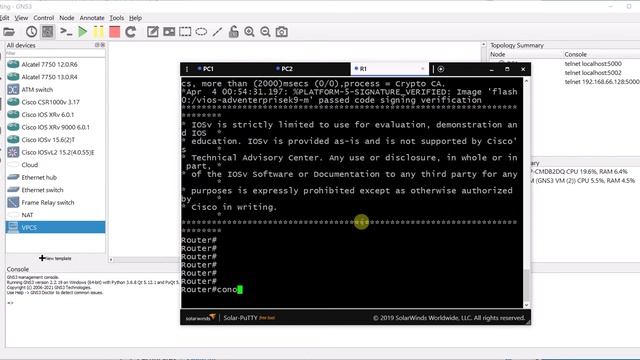Undock the All devices panel

click(x=98, y=45)
